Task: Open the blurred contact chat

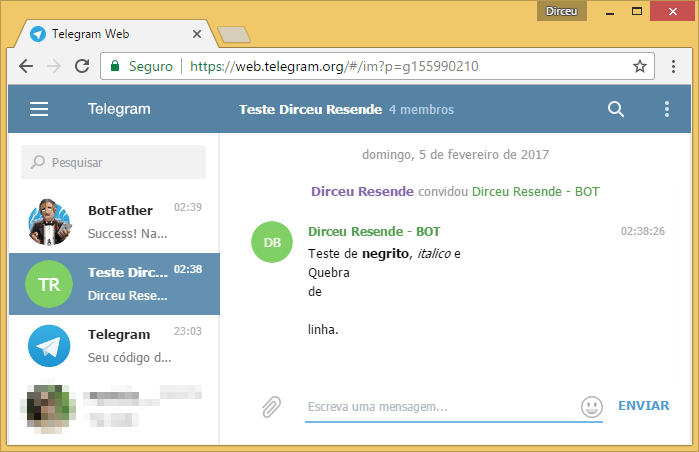Action: pos(114,408)
